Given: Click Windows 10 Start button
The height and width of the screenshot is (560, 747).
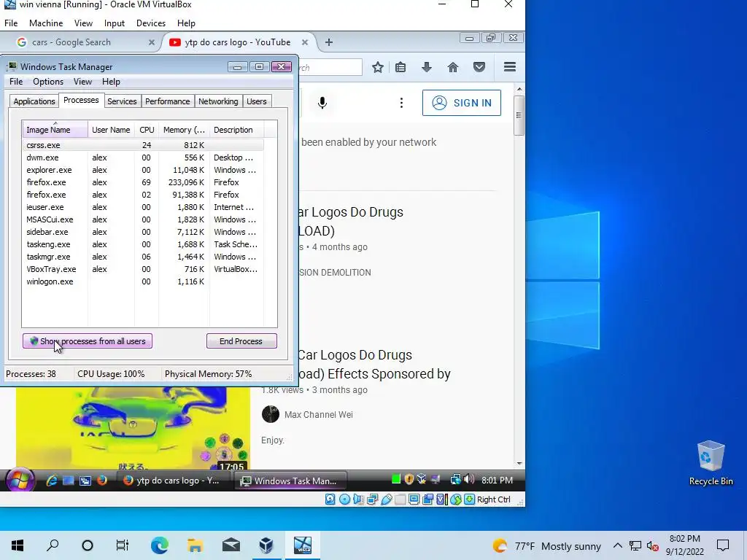Looking at the screenshot, I should point(18,545).
